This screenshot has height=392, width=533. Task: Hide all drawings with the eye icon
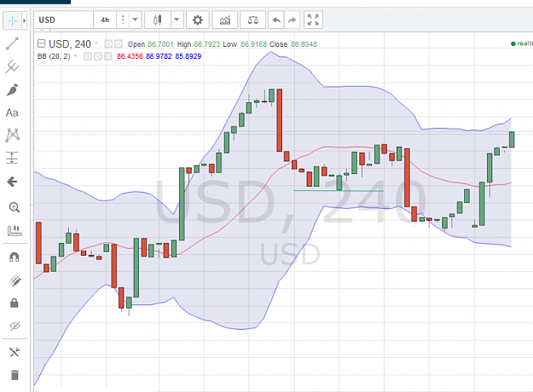[14, 326]
